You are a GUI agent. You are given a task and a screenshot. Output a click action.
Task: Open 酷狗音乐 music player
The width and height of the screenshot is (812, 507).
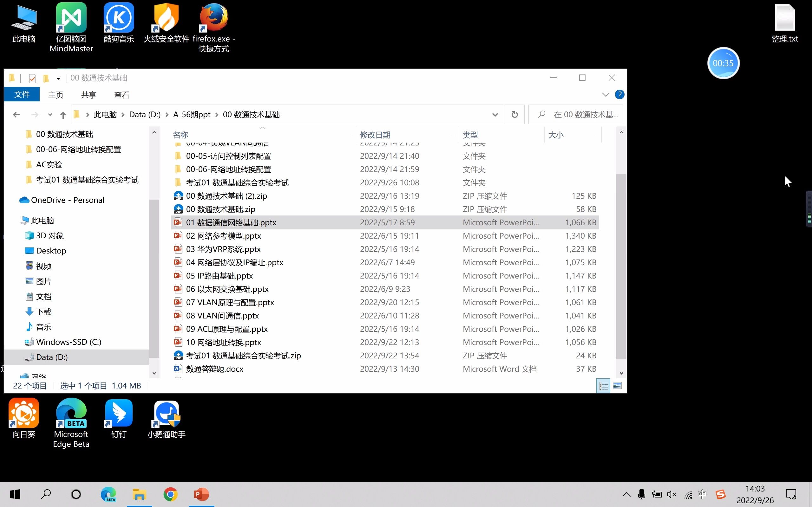119,23
